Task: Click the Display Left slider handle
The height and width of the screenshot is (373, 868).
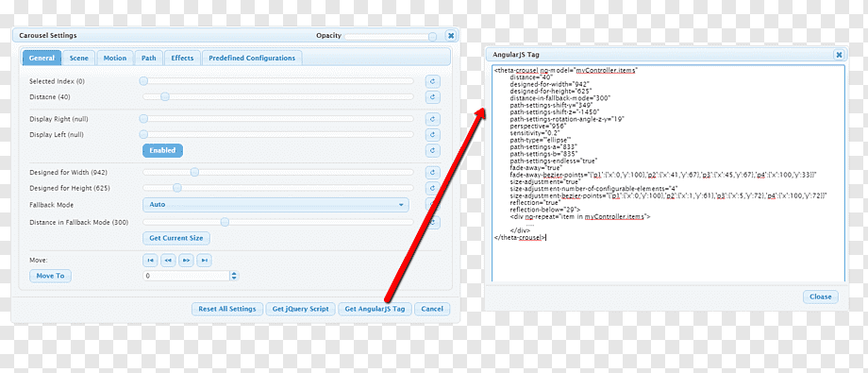Action: [143, 134]
